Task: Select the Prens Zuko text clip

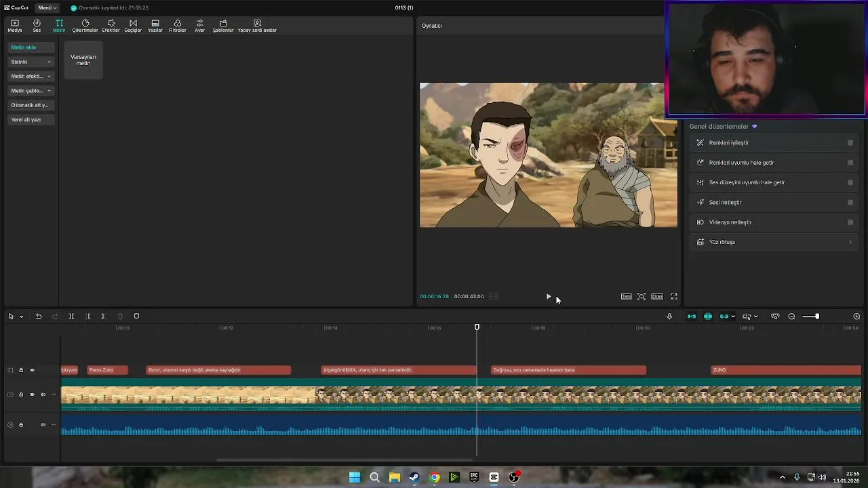Action: click(107, 370)
